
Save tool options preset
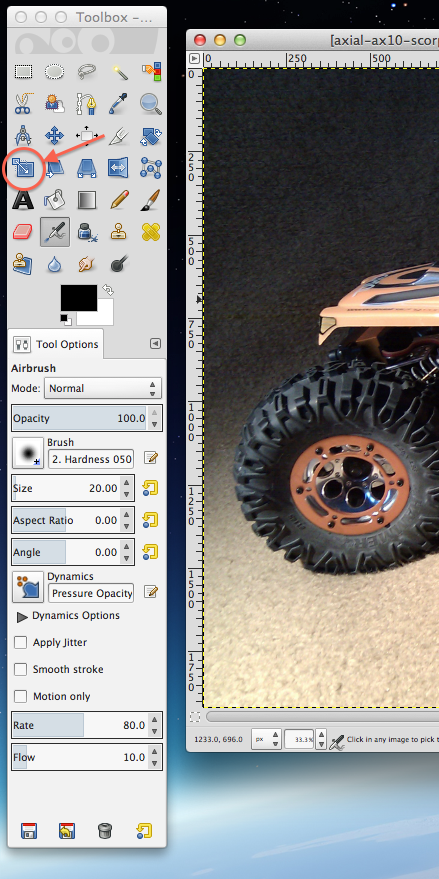(x=28, y=830)
